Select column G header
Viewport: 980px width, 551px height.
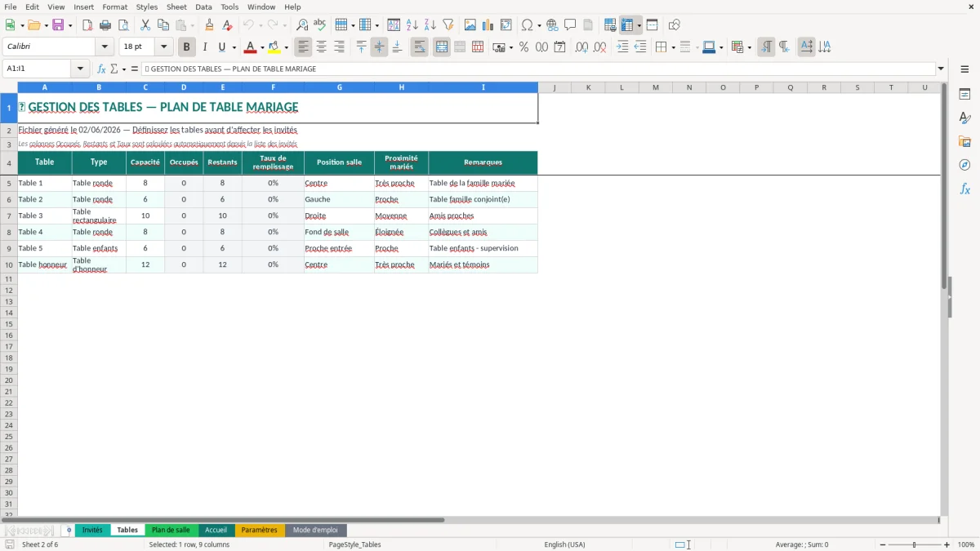(x=339, y=87)
